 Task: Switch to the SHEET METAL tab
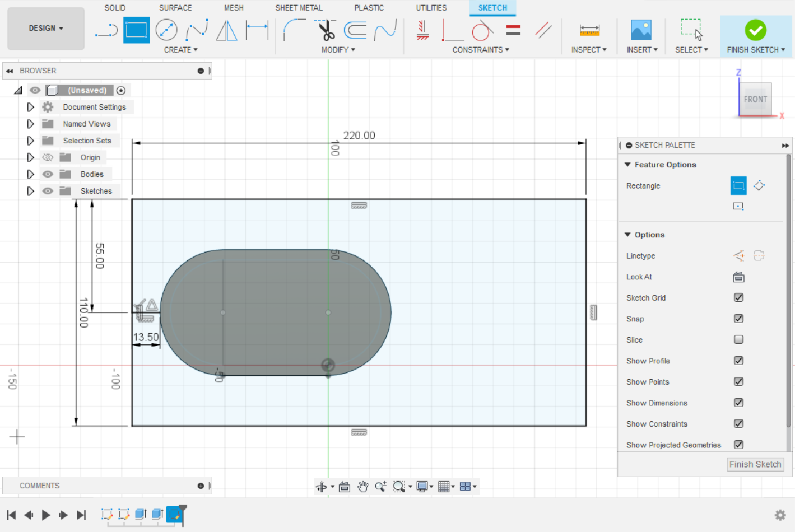coord(299,8)
